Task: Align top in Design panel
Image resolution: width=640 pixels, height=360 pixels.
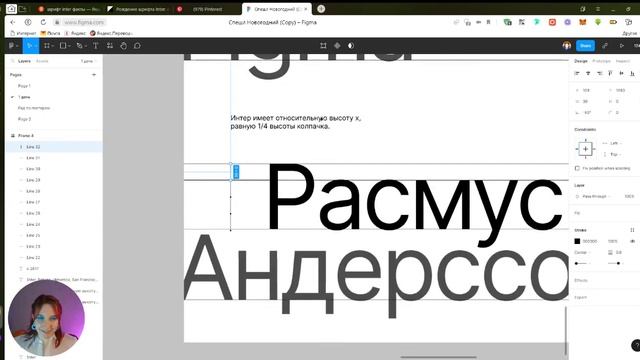Action: pos(610,73)
